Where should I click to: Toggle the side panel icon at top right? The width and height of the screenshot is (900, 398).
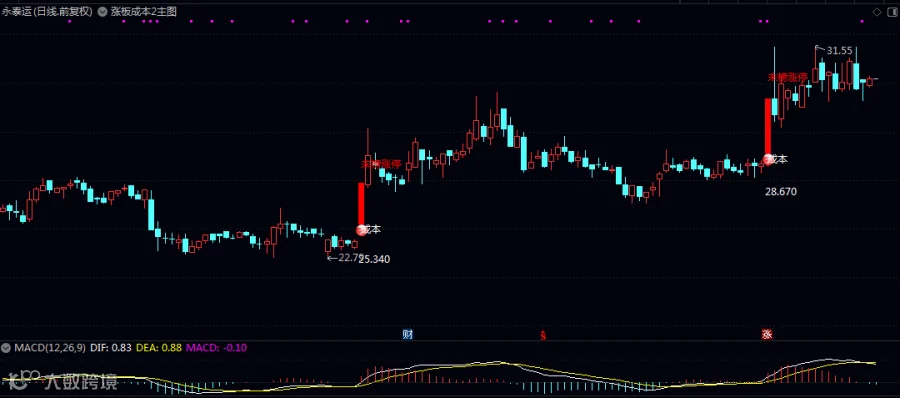893,11
